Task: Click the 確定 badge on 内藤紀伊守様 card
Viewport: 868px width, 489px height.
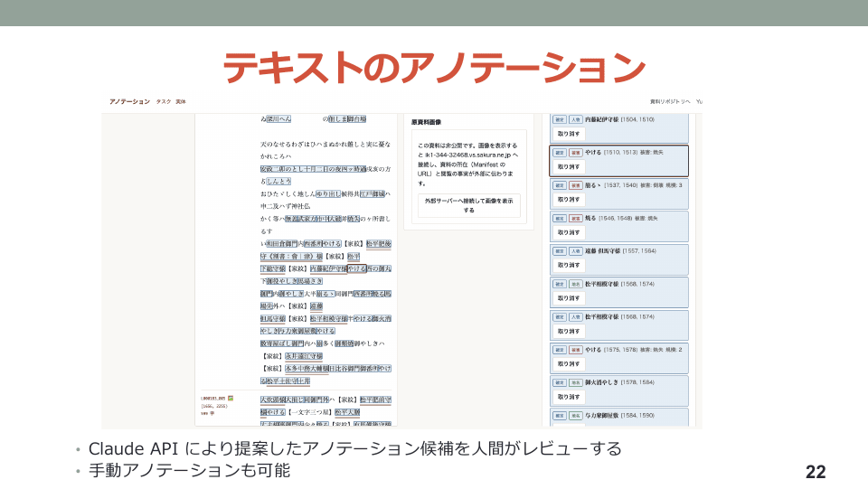Action: (559, 119)
